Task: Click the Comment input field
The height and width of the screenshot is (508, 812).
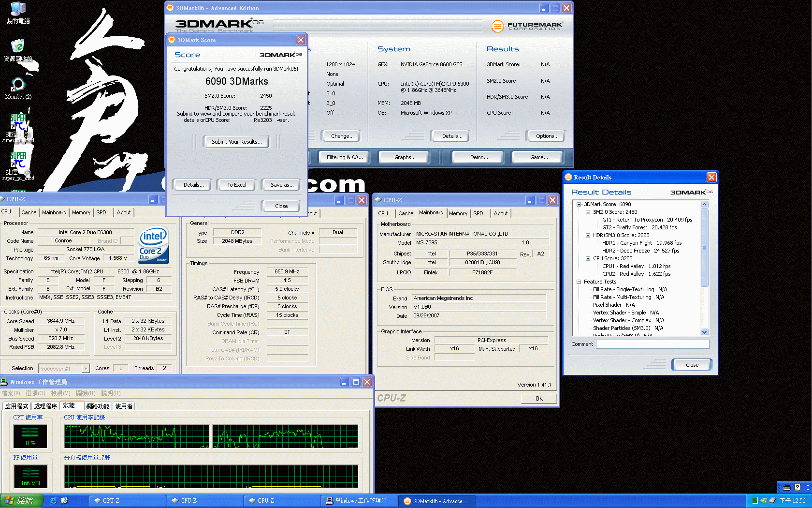Action: pyautogui.click(x=652, y=344)
